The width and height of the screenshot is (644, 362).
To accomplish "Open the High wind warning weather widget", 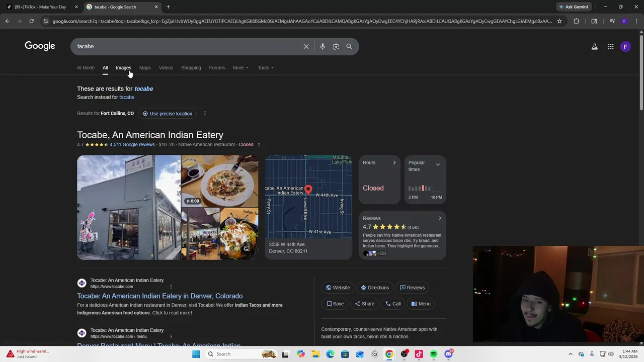I will point(28,354).
